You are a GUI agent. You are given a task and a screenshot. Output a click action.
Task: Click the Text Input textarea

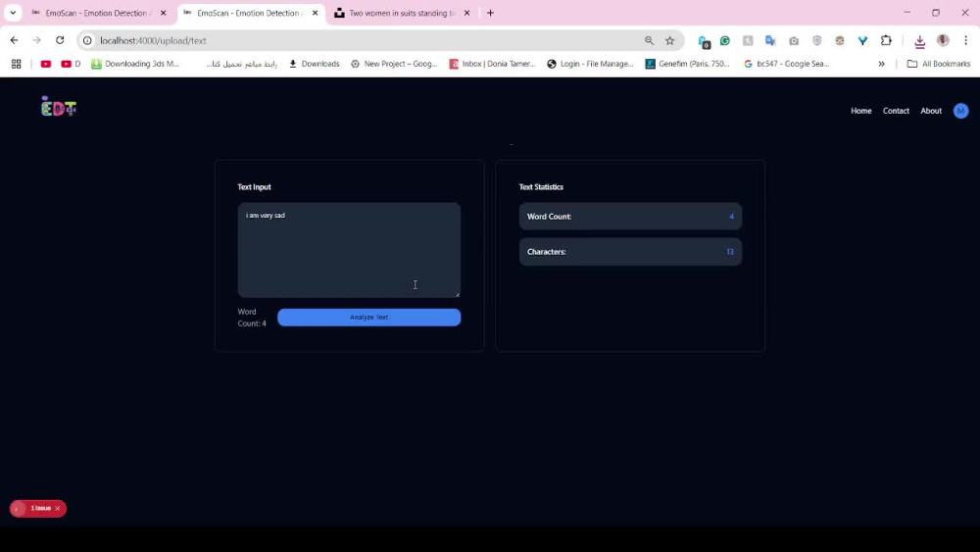[349, 249]
